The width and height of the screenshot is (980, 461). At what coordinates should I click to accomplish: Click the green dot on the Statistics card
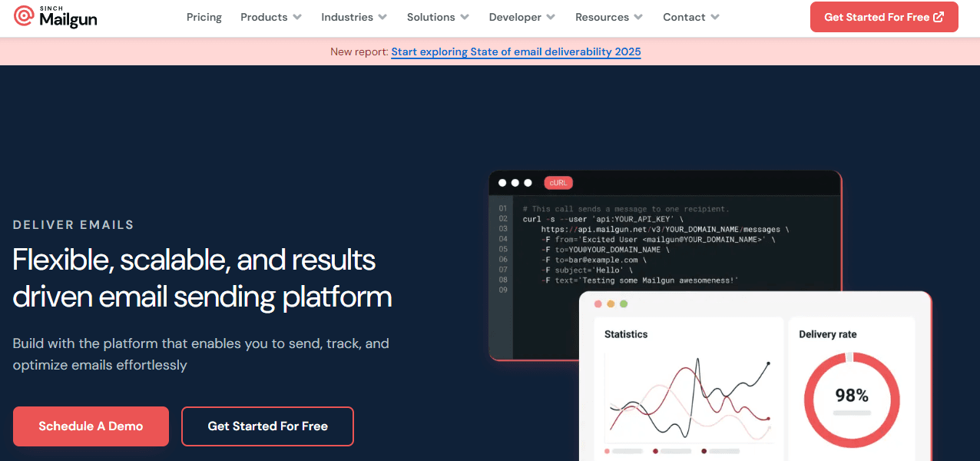coord(624,304)
